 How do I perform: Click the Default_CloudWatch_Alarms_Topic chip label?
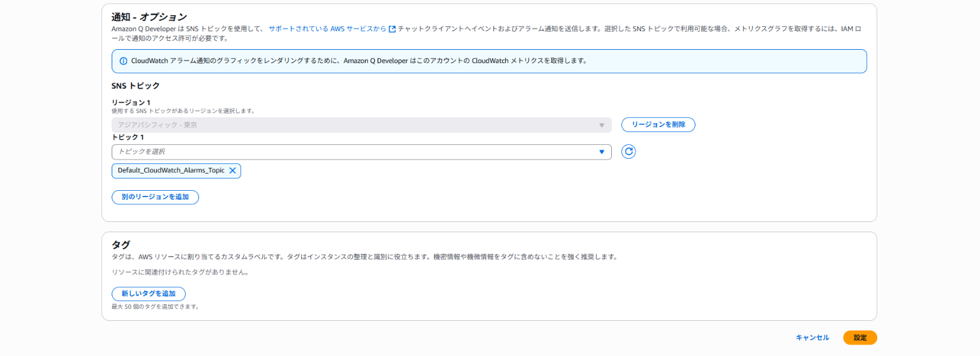click(170, 170)
